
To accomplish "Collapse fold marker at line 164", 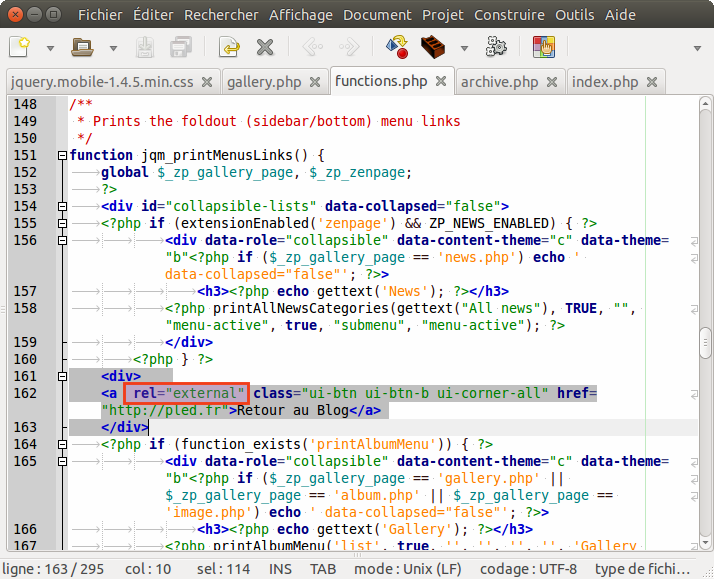I will (x=62, y=444).
